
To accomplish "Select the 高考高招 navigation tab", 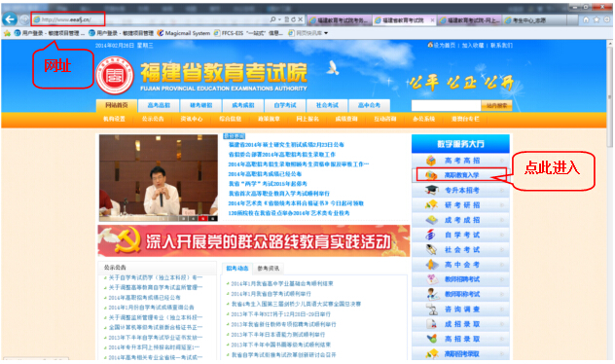I will point(159,105).
